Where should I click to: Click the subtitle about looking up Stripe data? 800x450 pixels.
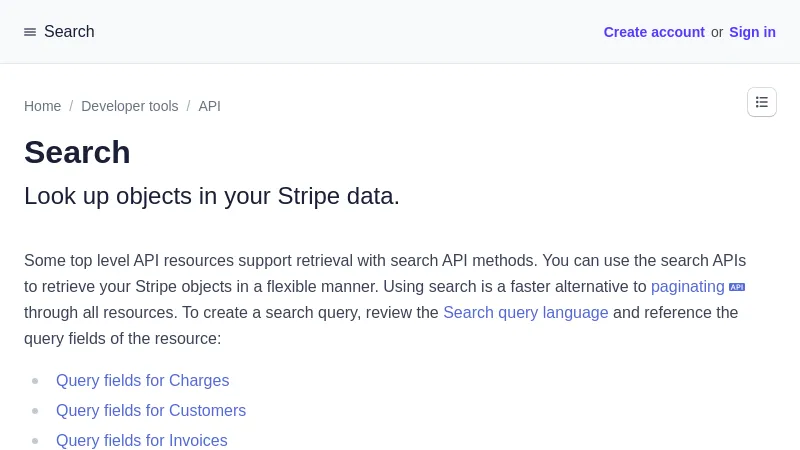pos(212,196)
